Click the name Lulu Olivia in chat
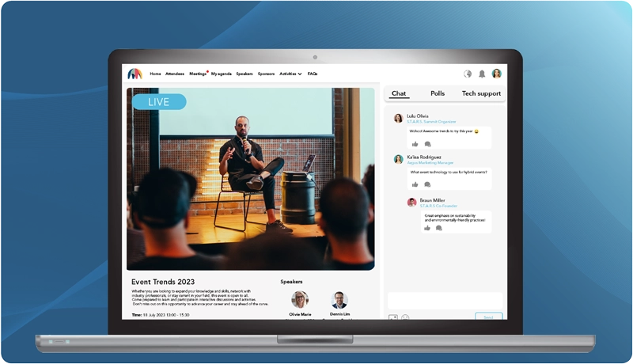This screenshot has width=633, height=364. coord(418,116)
